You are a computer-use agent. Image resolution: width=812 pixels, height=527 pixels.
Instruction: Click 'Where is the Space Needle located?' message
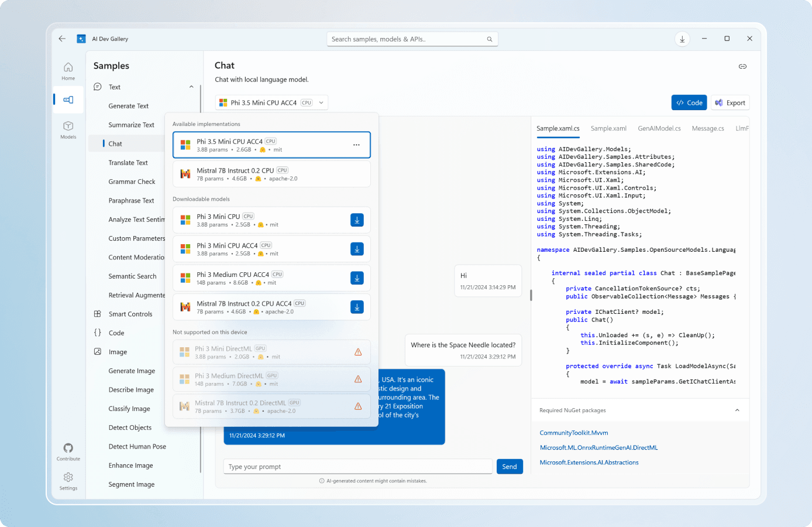pos(463,350)
